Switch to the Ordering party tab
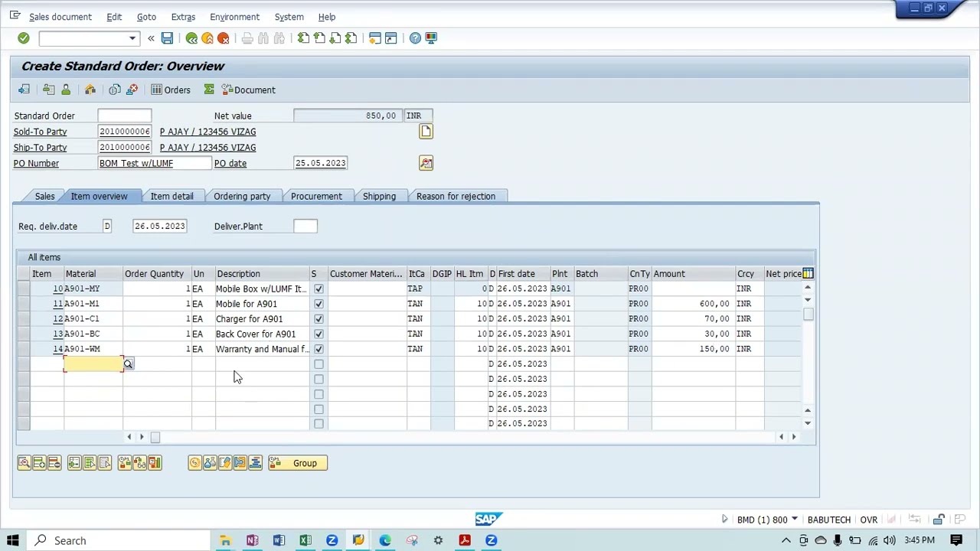This screenshot has width=980, height=551. click(x=242, y=197)
